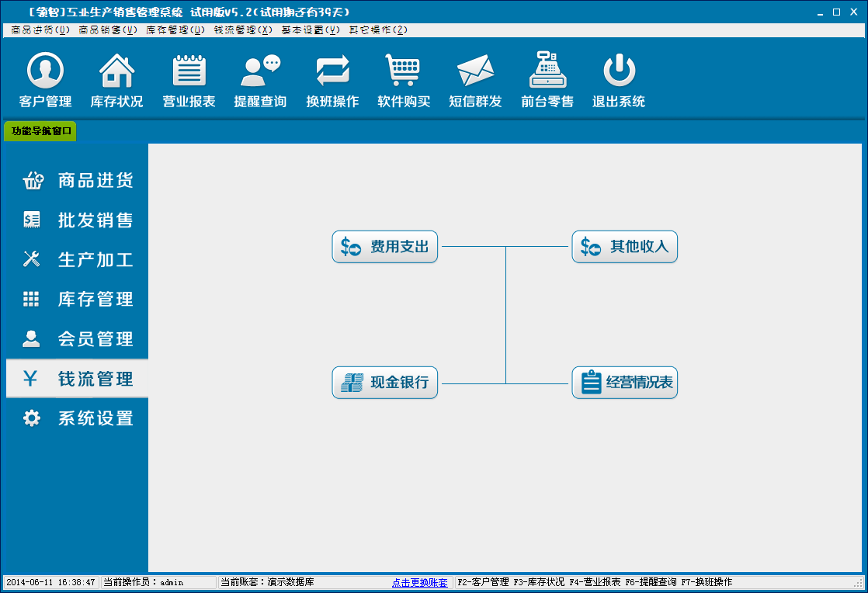The height and width of the screenshot is (593, 868).
Task: Select 生产加工 in the sidebar
Action: [x=78, y=260]
